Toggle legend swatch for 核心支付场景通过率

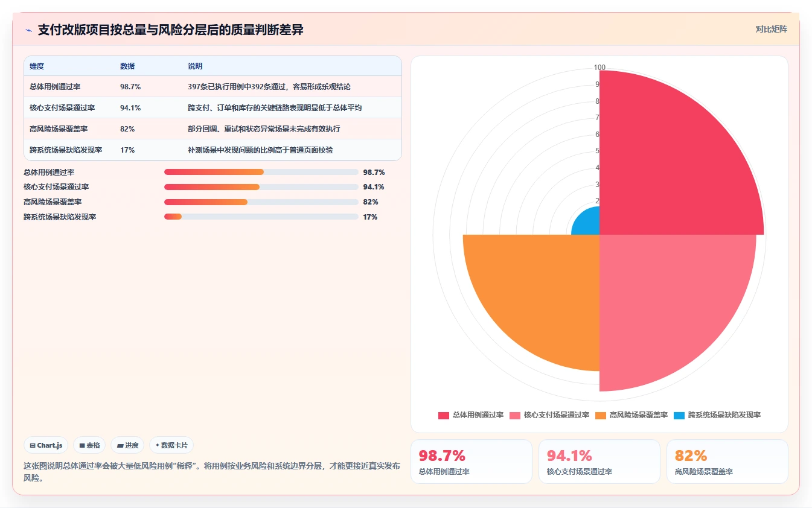pyautogui.click(x=515, y=415)
